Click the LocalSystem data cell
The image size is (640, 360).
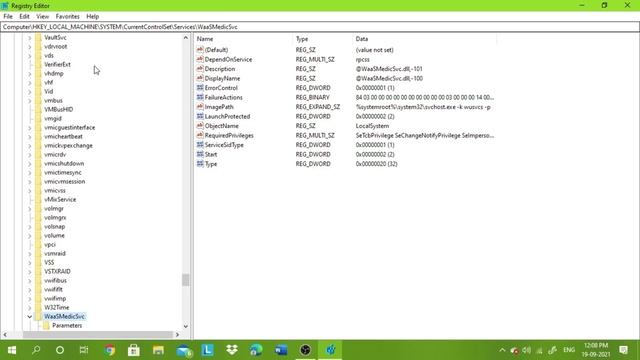point(372,126)
